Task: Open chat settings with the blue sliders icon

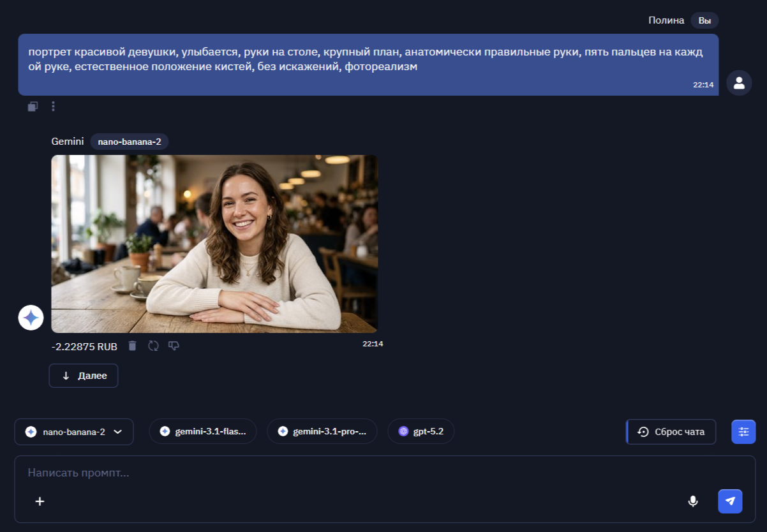Action: (x=743, y=432)
